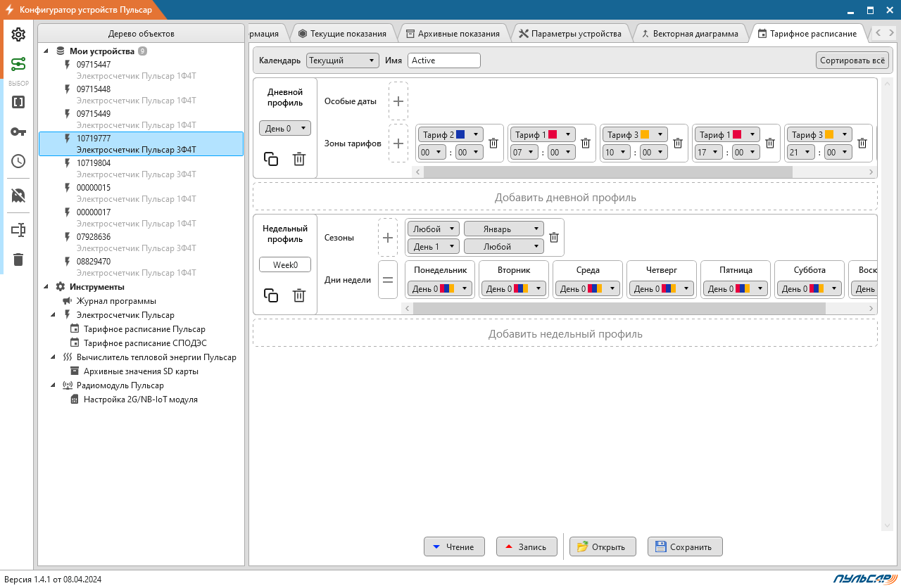This screenshot has height=588, width=901.
Task: Open the День 1 season day dropdown
Action: pos(434,247)
